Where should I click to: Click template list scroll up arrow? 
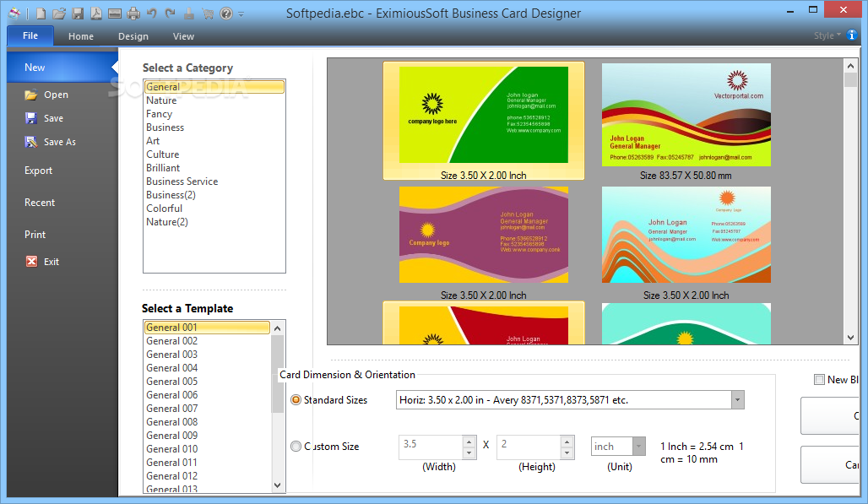pos(277,328)
